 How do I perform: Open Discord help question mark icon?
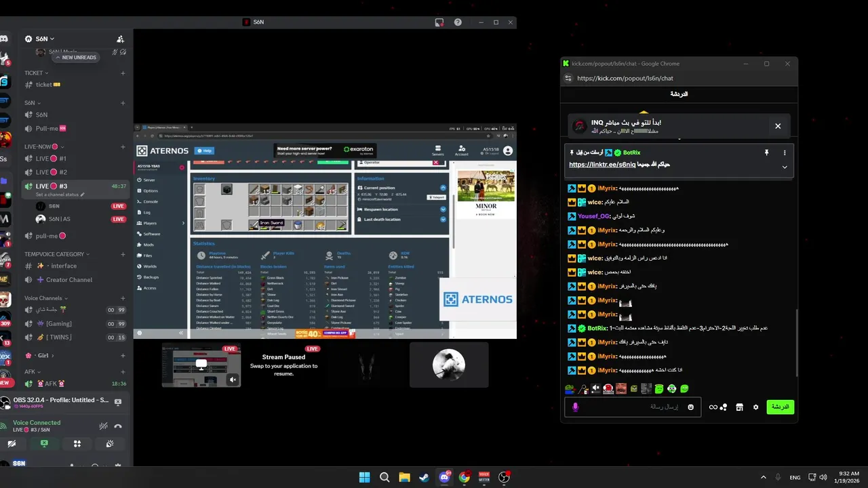pos(458,22)
